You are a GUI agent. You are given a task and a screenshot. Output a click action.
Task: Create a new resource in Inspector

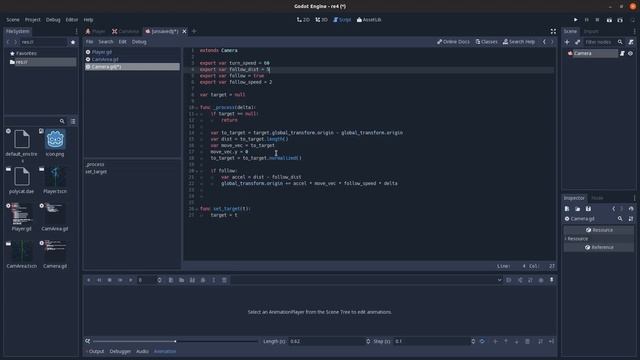coord(567,209)
